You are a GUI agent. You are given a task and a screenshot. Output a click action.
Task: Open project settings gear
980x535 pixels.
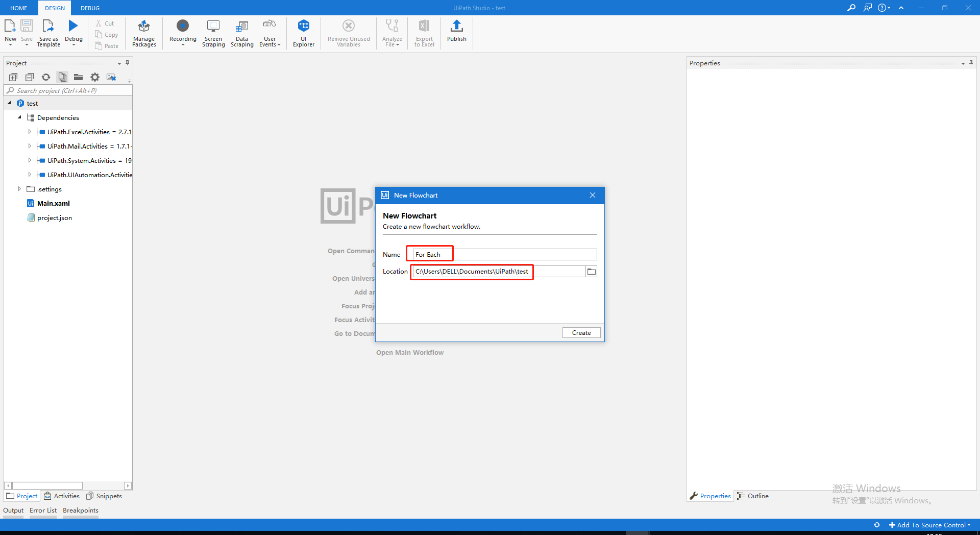tap(95, 77)
